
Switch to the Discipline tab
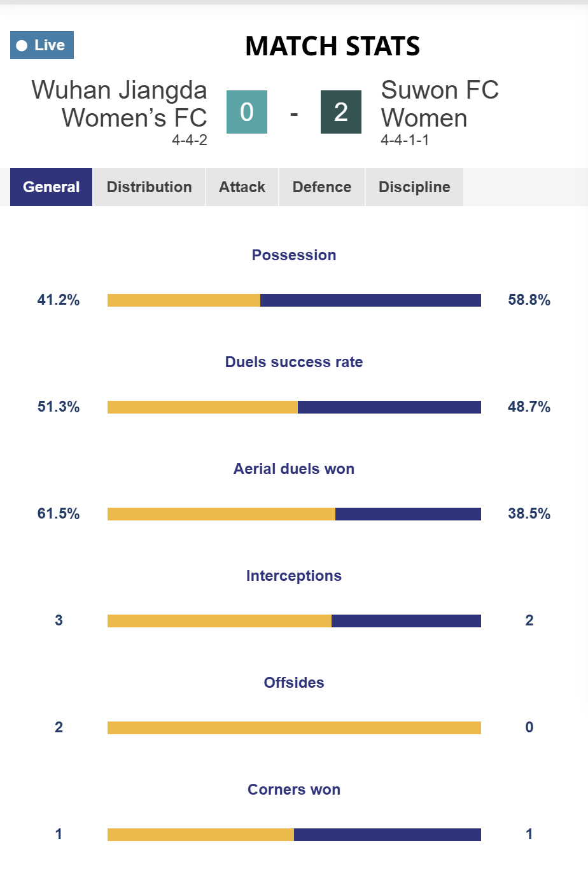point(414,187)
